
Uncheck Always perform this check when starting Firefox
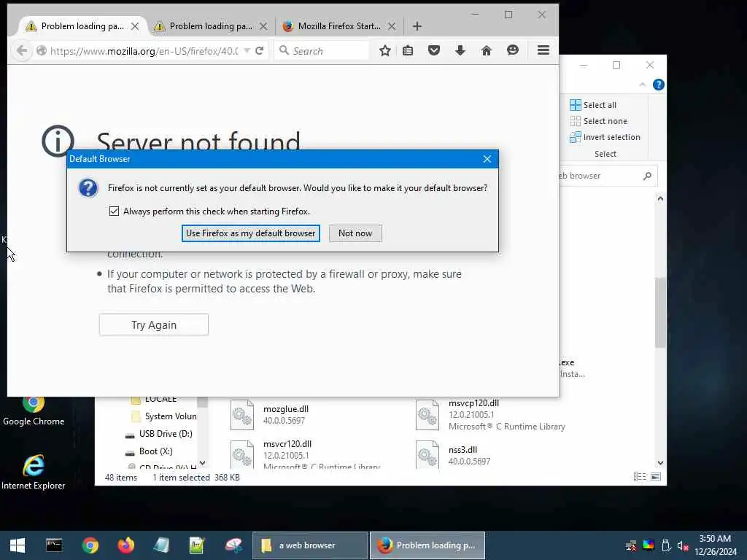coord(114,211)
